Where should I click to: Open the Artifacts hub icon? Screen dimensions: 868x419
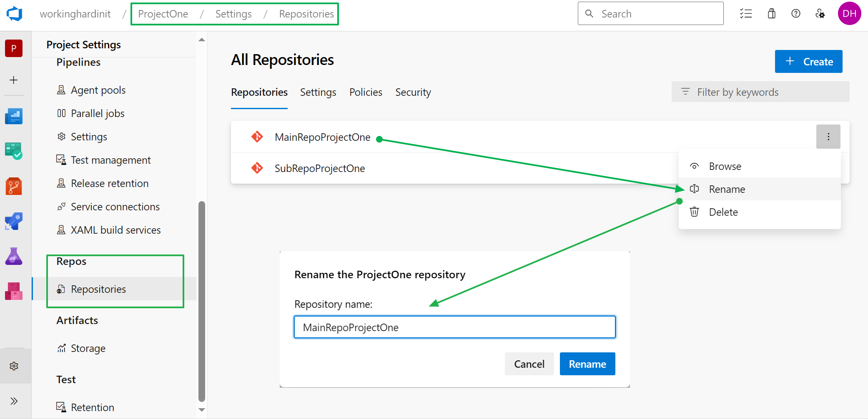click(x=14, y=291)
